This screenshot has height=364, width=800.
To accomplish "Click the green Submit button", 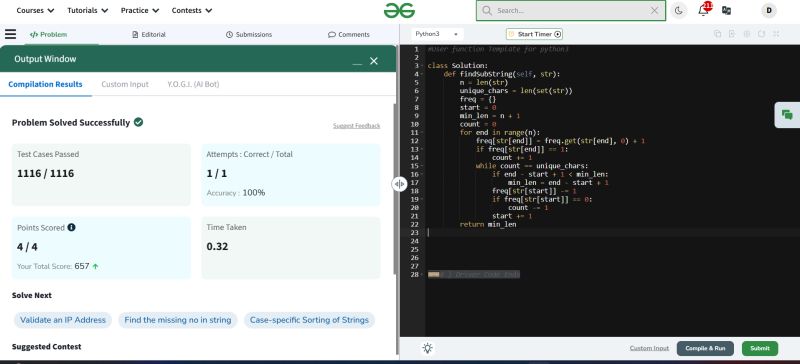I will point(760,348).
